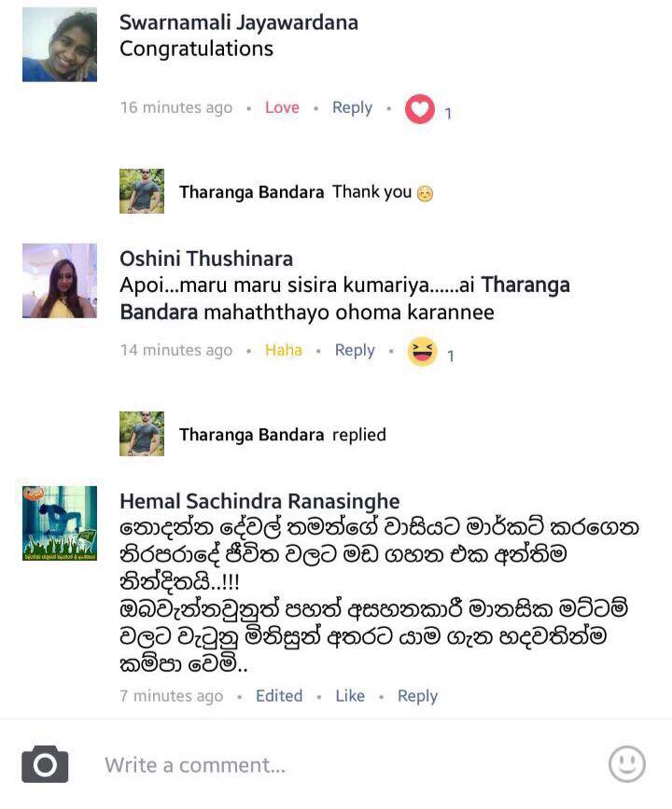View edit history via Edited link
This screenshot has width=672, height=809.
pos(279,695)
